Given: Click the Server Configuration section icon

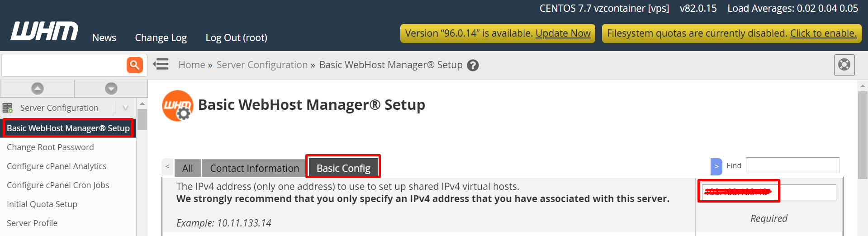Looking at the screenshot, I should [x=8, y=108].
